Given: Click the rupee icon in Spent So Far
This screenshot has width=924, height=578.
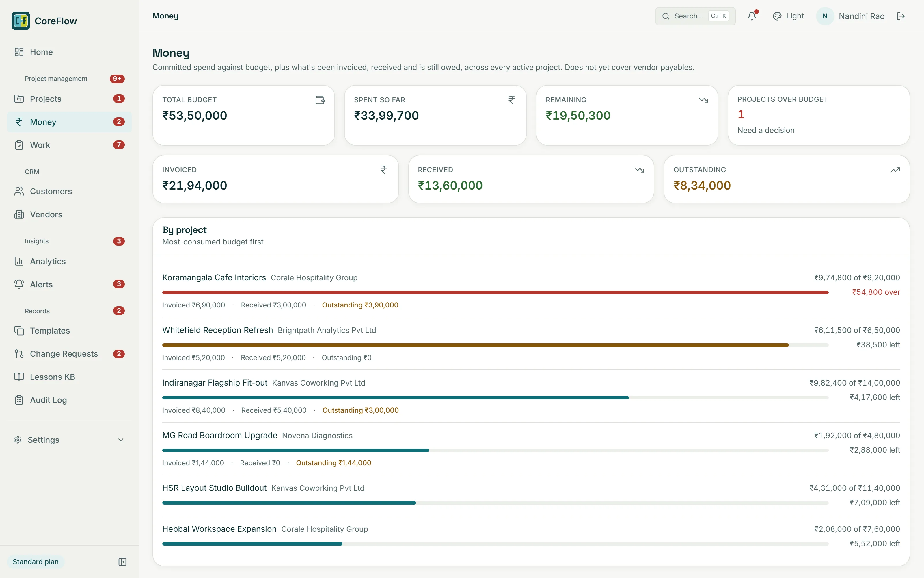Looking at the screenshot, I should 512,100.
